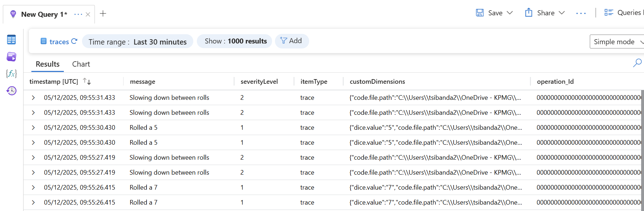
Task: Expand the first Rolled a 7 row
Action: click(x=33, y=187)
